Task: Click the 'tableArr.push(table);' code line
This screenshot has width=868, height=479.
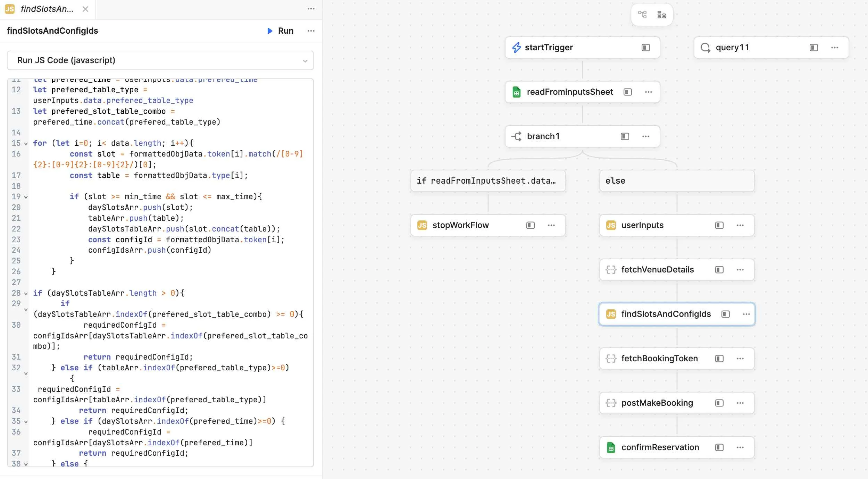Action: point(136,218)
